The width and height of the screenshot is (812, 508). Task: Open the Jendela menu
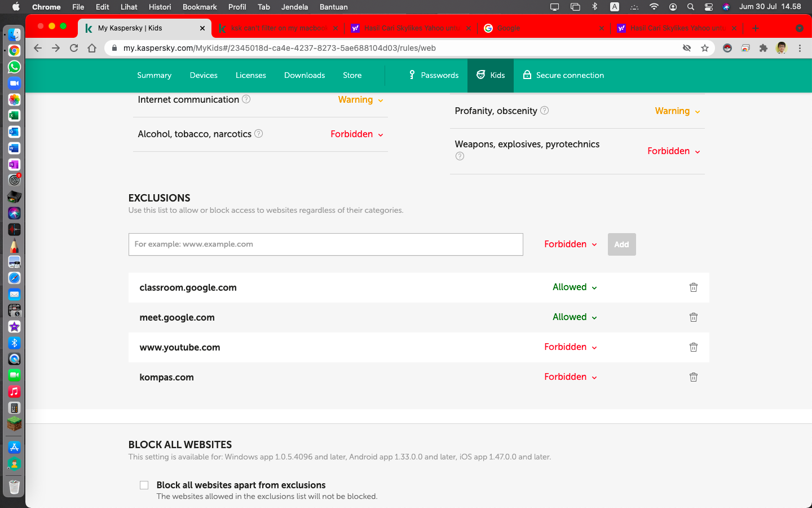pos(294,7)
